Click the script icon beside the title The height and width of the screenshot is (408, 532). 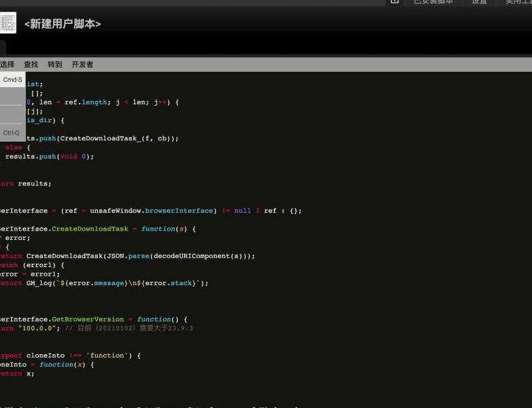click(7, 23)
